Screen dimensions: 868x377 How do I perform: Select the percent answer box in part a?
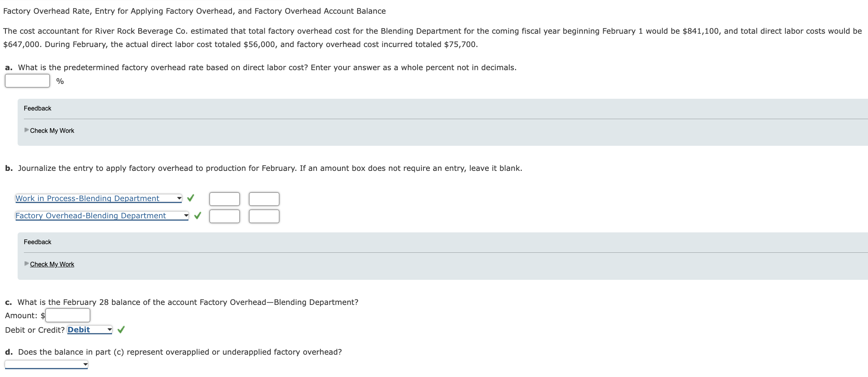point(27,81)
